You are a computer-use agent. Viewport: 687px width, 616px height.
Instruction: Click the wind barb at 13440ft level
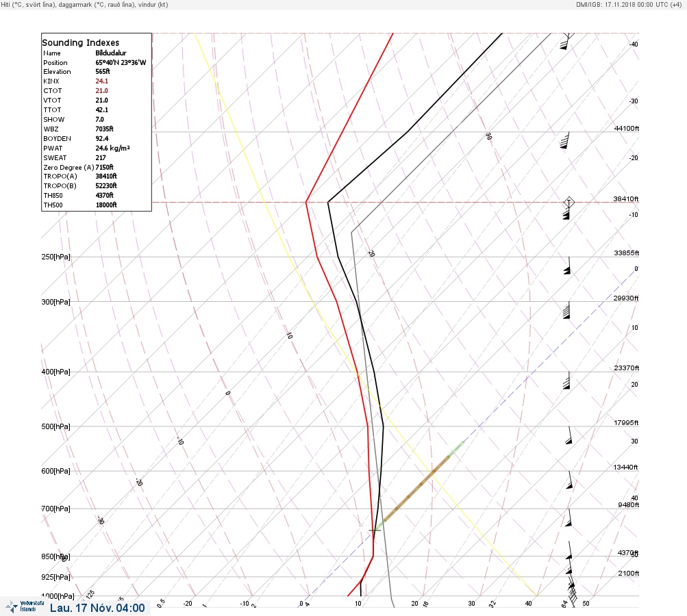point(570,480)
